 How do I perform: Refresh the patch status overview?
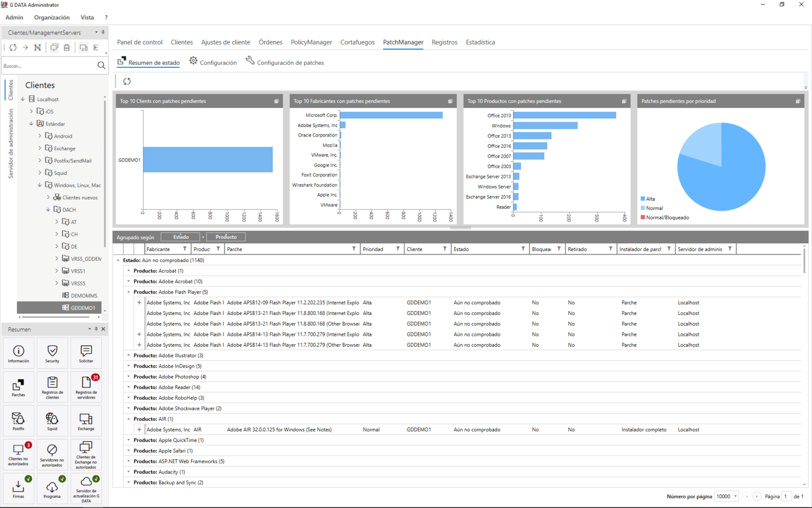(x=127, y=81)
